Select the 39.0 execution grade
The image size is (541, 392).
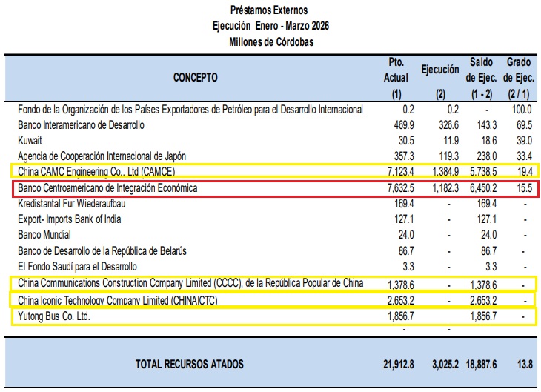pos(524,141)
